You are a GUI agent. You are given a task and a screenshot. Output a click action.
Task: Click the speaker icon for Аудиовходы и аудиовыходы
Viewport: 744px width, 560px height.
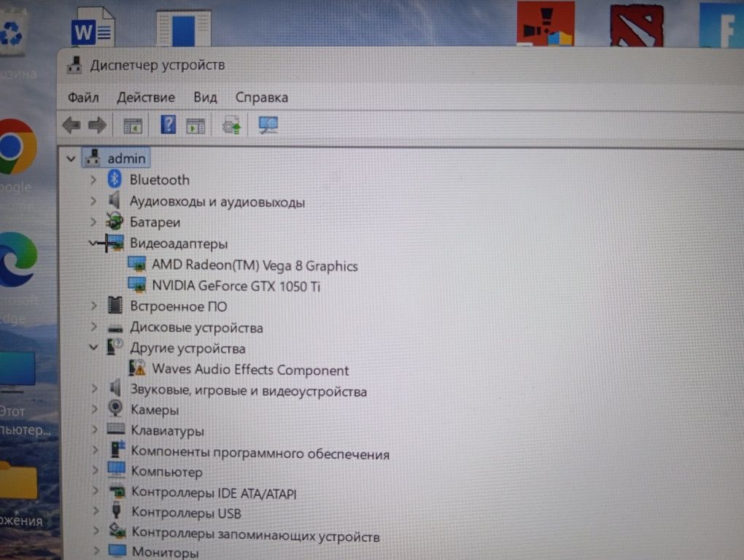coord(115,200)
